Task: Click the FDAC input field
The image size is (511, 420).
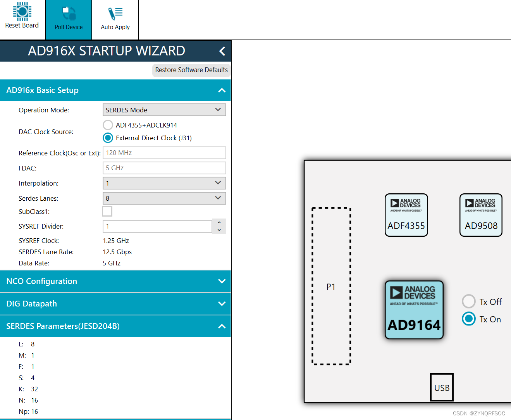Action: (164, 168)
